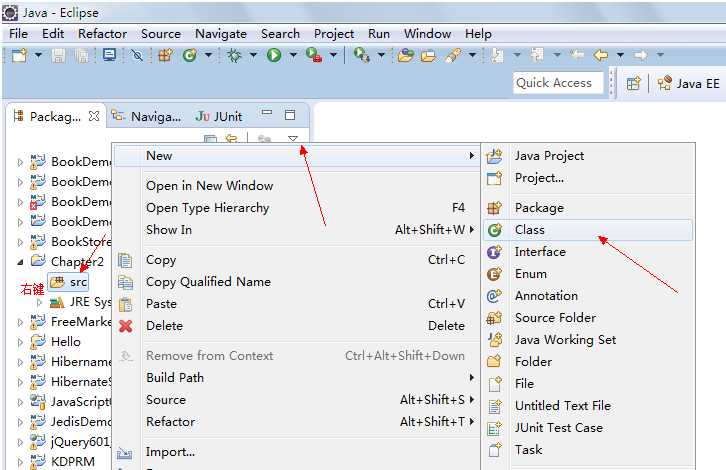Click the Debug bug toolbar icon
Viewport: 726px width, 470px height.
pos(234,56)
